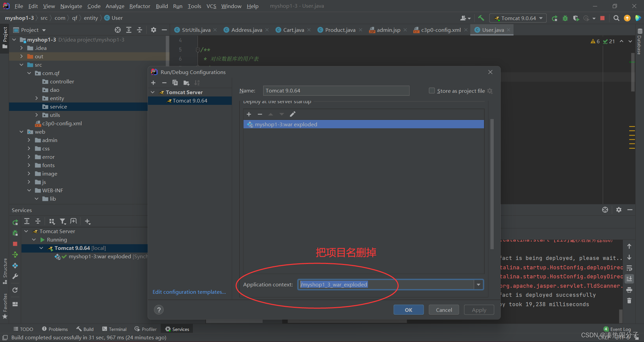
Task: Expand the out folder in Project tree
Action: click(21, 56)
